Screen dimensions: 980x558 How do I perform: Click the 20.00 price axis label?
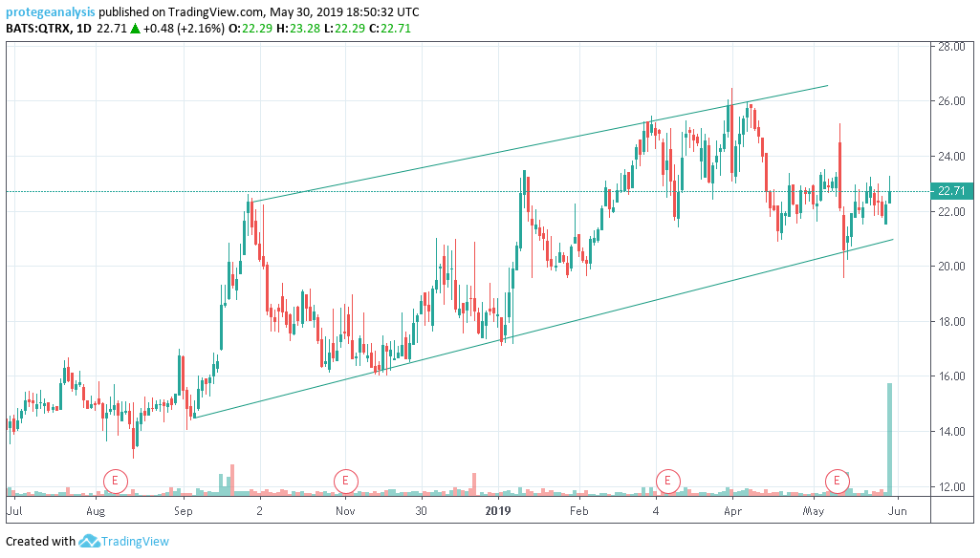pyautogui.click(x=951, y=267)
